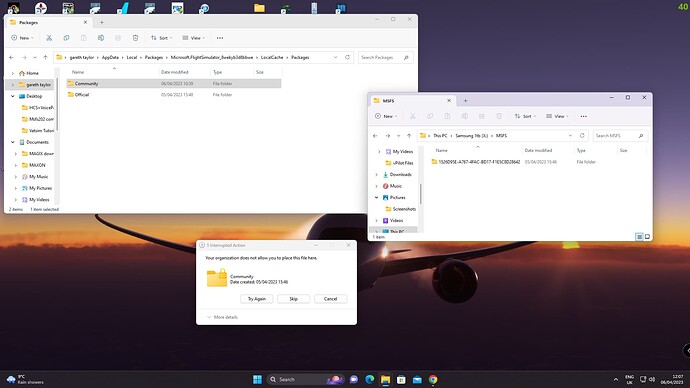Go up one folder in Packages window
This screenshot has width=690, height=388.
[45, 57]
